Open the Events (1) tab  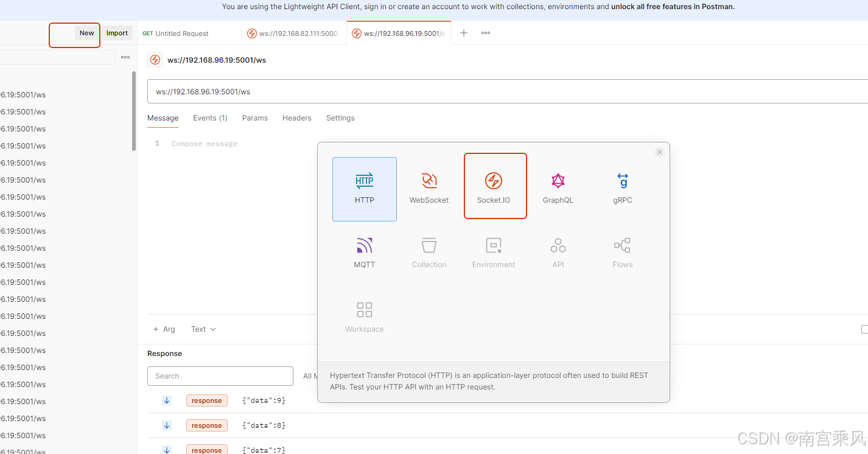210,118
